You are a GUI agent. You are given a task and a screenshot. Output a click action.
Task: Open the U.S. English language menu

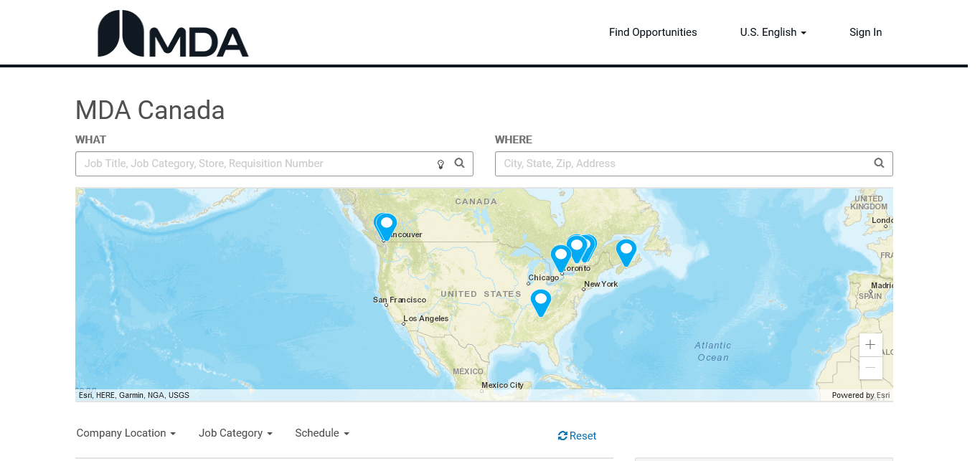click(x=773, y=32)
